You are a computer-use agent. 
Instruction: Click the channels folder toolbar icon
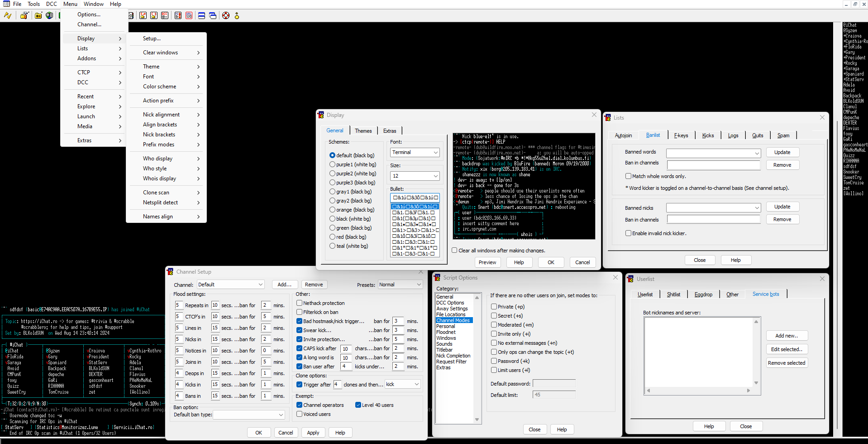pyautogui.click(x=38, y=15)
